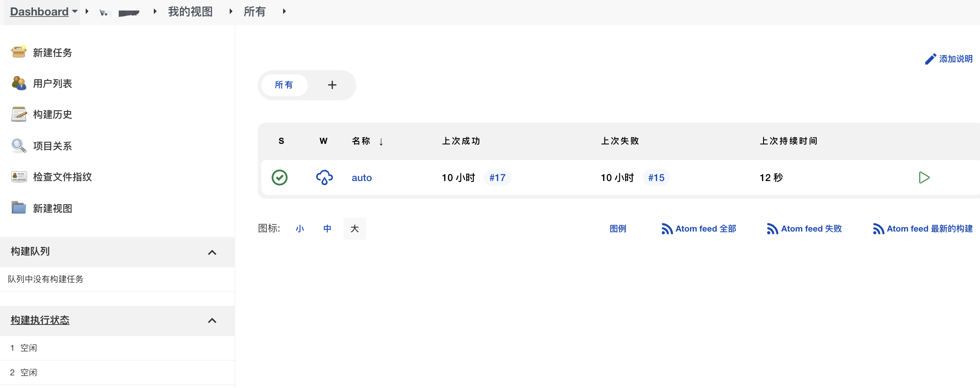
Task: Click the New Item box icon
Action: [18, 52]
